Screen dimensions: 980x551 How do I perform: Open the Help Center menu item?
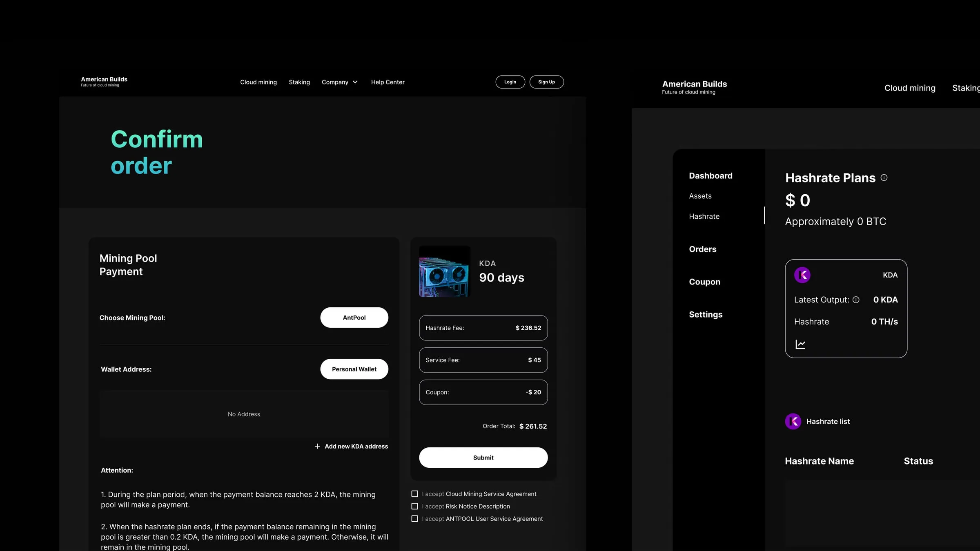point(388,82)
